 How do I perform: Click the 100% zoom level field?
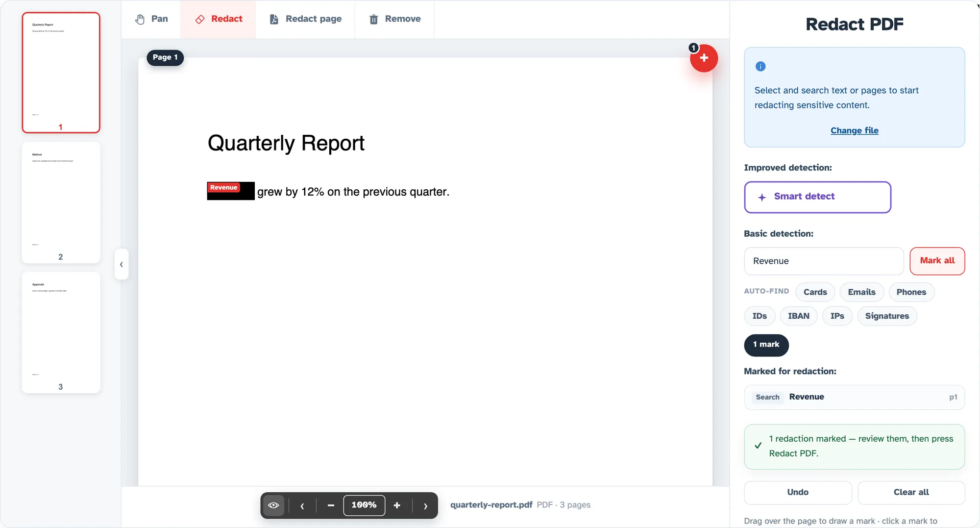(x=364, y=505)
